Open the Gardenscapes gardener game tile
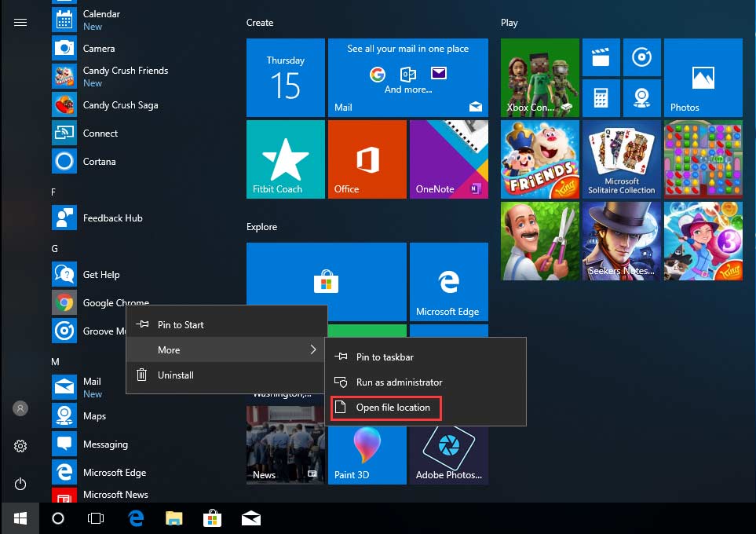Viewport: 756px width, 534px height. tap(540, 241)
